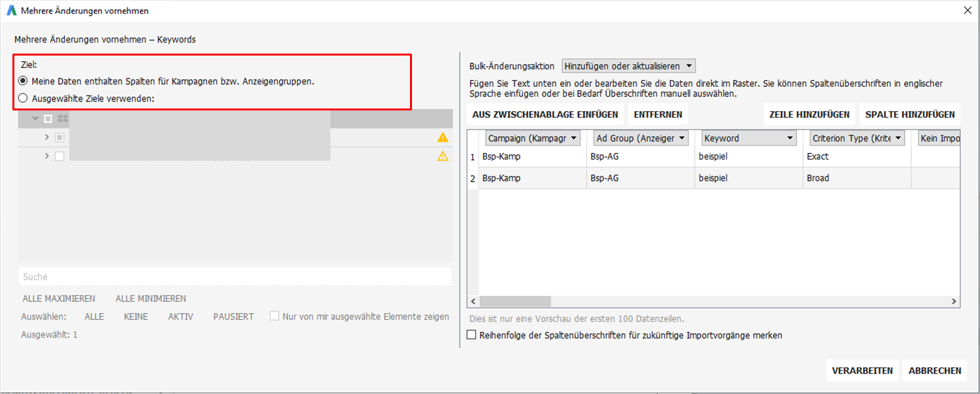Open the Criterion Type column dropdown
980x394 pixels.
[x=898, y=138]
